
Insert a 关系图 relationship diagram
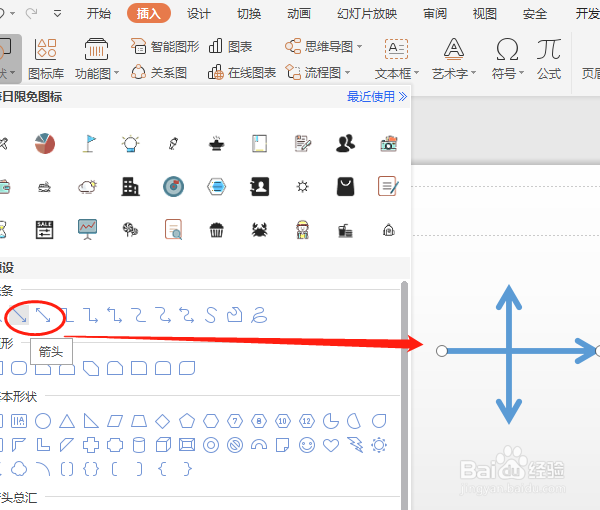tap(158, 72)
